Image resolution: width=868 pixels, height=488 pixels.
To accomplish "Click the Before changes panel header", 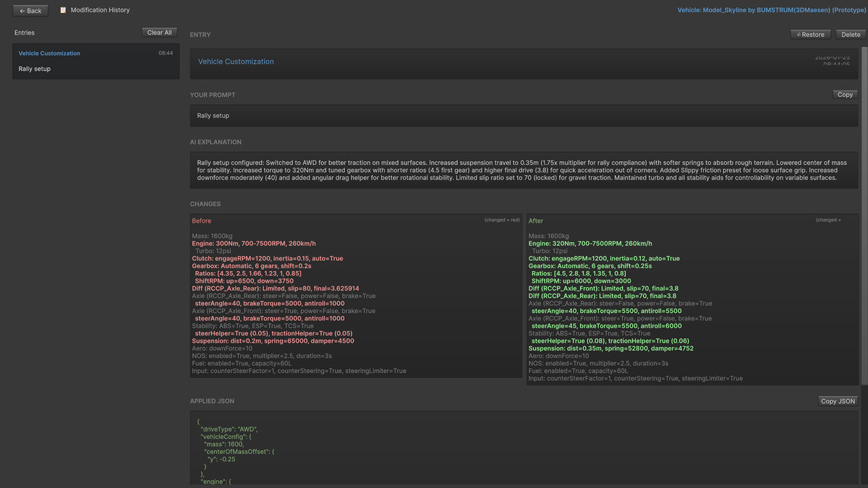I will point(202,221).
